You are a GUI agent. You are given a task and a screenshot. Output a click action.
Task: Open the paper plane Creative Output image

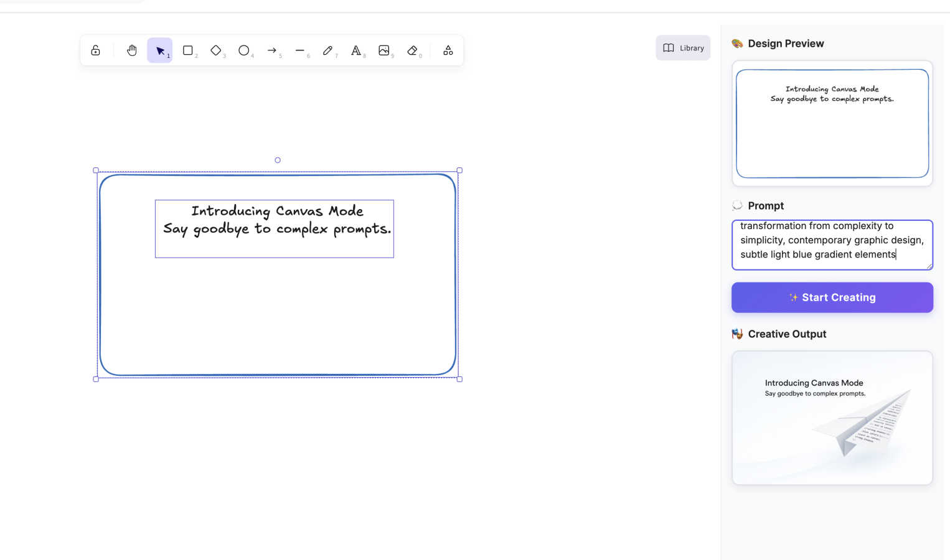832,418
